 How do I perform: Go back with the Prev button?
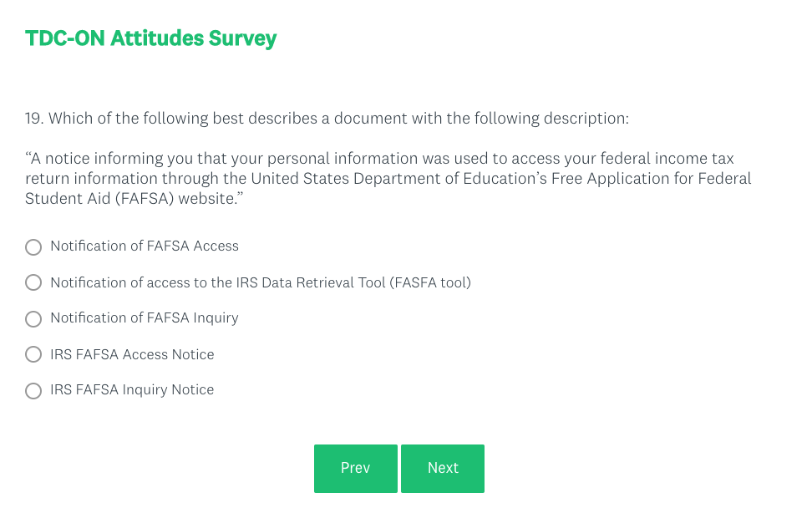coord(355,469)
